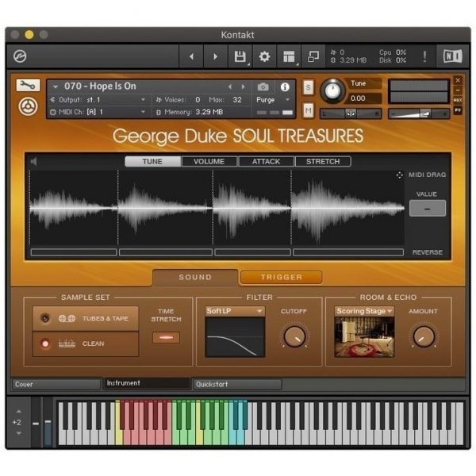The width and height of the screenshot is (476, 476).
Task: Open the view layout panel icon
Action: [x=289, y=56]
